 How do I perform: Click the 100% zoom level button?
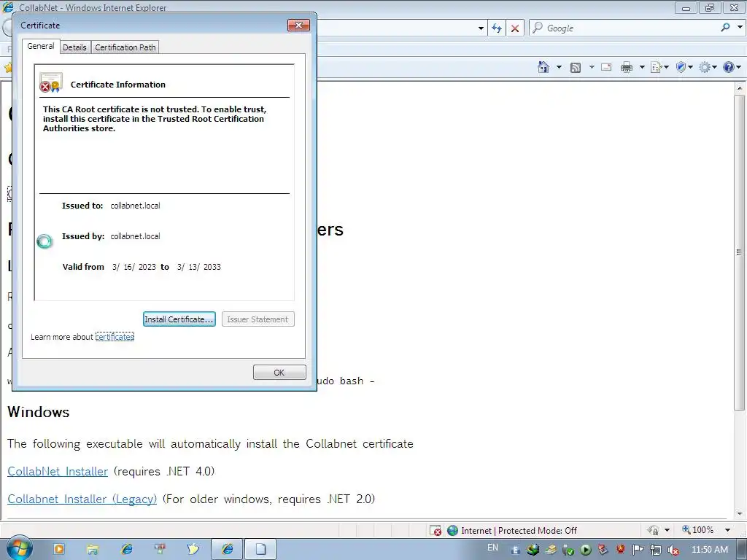(698, 530)
